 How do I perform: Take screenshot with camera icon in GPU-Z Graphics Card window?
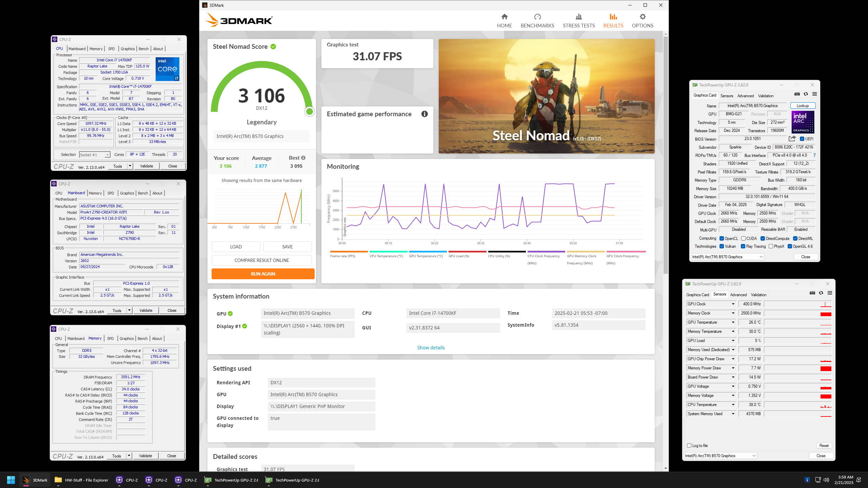coord(797,94)
